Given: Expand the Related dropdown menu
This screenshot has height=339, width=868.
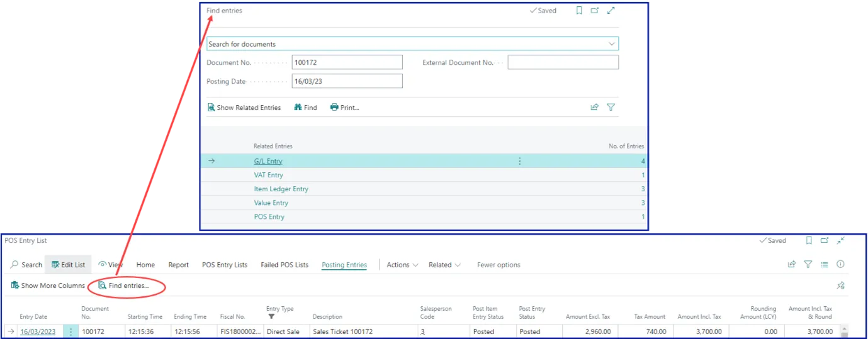Looking at the screenshot, I should click(x=444, y=265).
